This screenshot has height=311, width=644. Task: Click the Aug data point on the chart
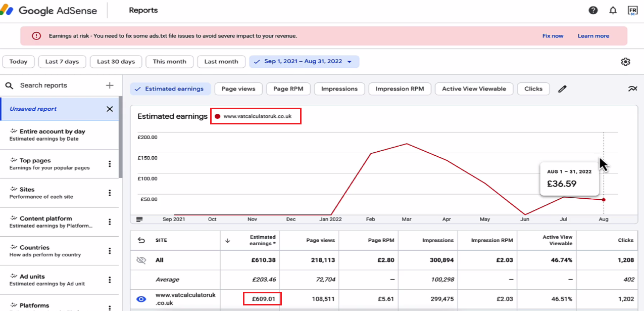pos(604,200)
